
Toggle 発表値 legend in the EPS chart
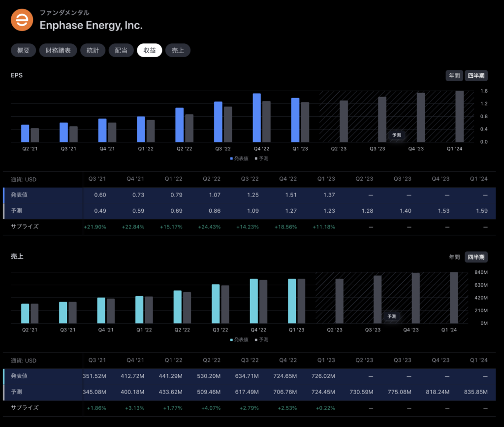(x=239, y=158)
